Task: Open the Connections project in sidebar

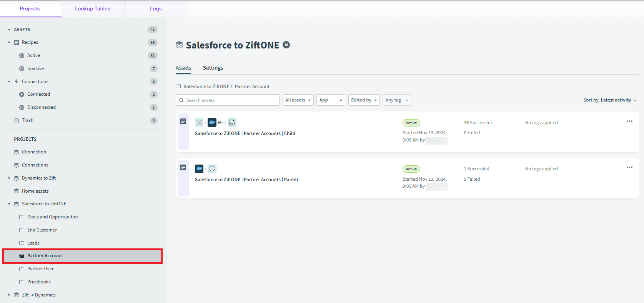Action: 35,165
